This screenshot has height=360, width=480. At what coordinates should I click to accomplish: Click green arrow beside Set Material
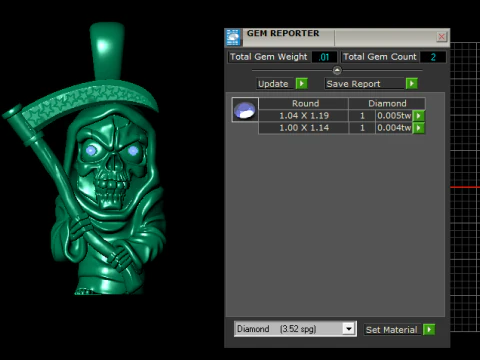coord(429,329)
